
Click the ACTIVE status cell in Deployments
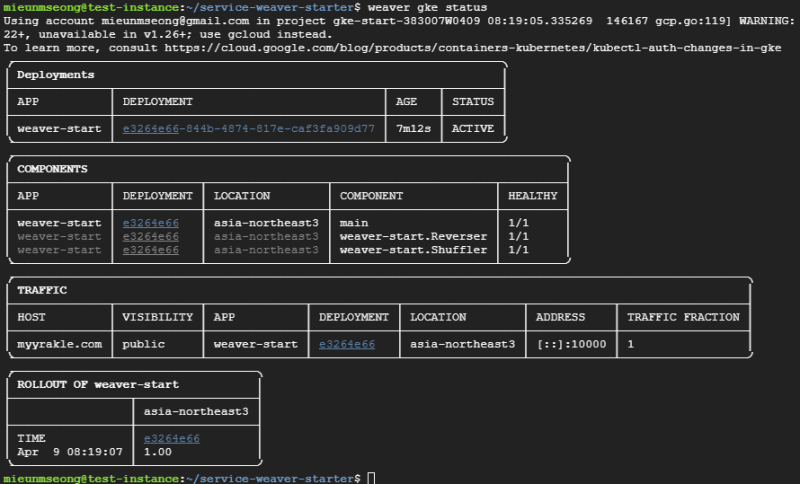pos(473,128)
